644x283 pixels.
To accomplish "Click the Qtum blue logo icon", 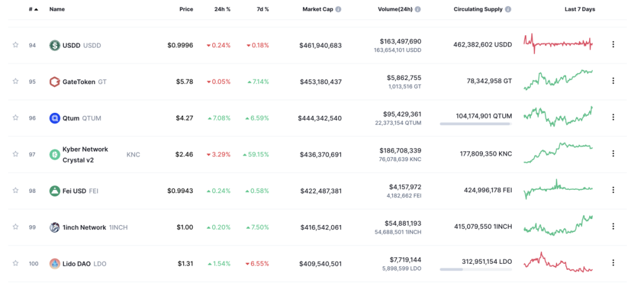I will coord(55,118).
